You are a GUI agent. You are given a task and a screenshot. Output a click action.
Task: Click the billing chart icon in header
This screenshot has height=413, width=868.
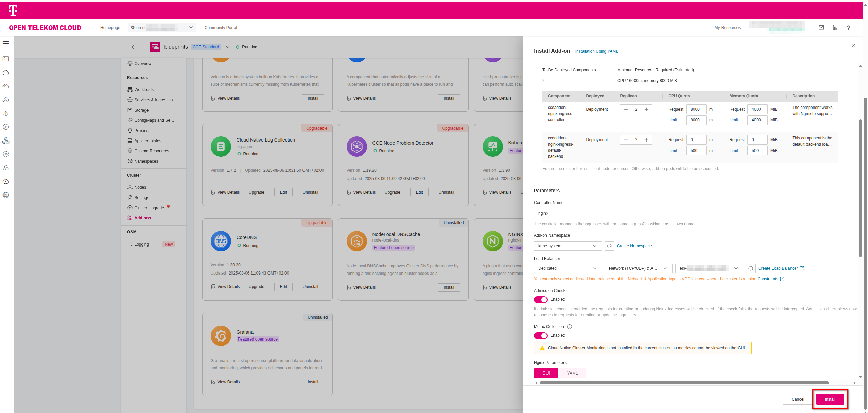[x=835, y=28]
